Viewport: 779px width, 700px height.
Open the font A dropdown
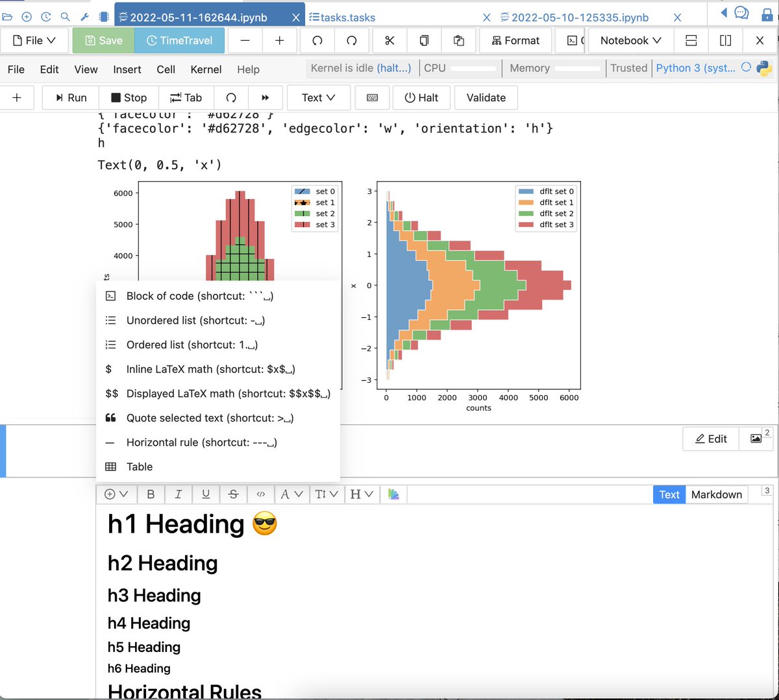292,494
